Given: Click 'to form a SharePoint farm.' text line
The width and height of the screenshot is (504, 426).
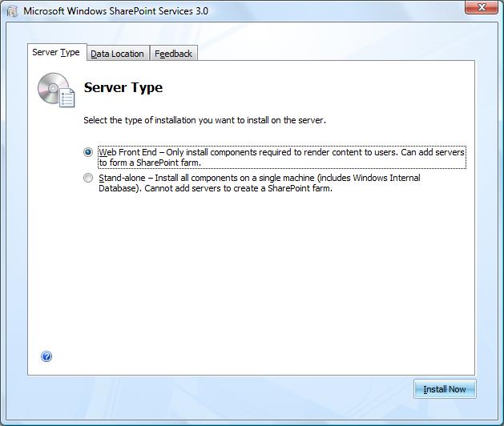Looking at the screenshot, I should (150, 163).
